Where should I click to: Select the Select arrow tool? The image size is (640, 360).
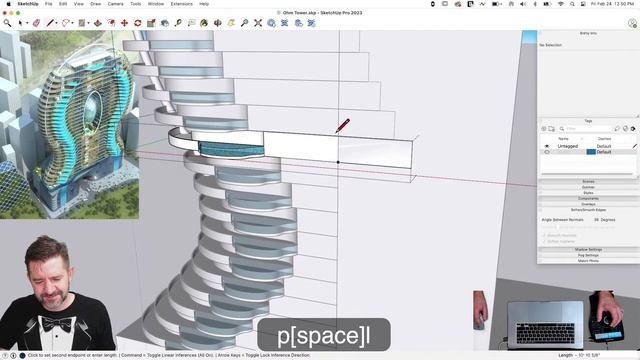point(20,23)
